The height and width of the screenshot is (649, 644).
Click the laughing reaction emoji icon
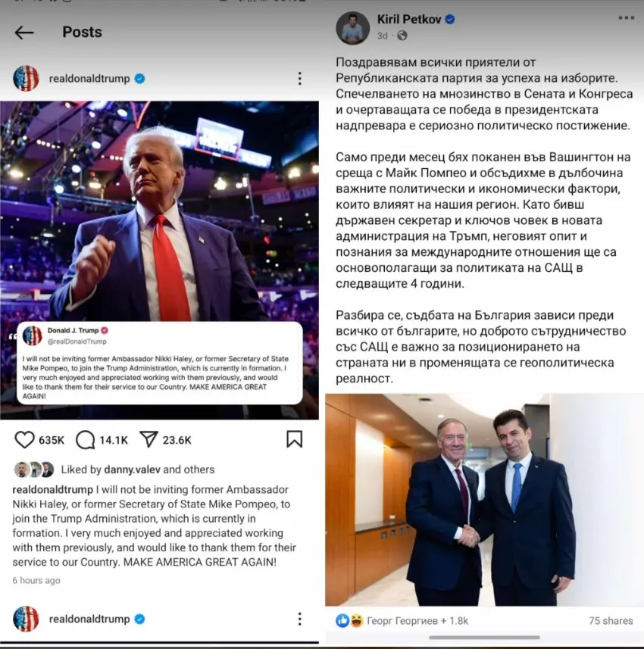click(356, 620)
